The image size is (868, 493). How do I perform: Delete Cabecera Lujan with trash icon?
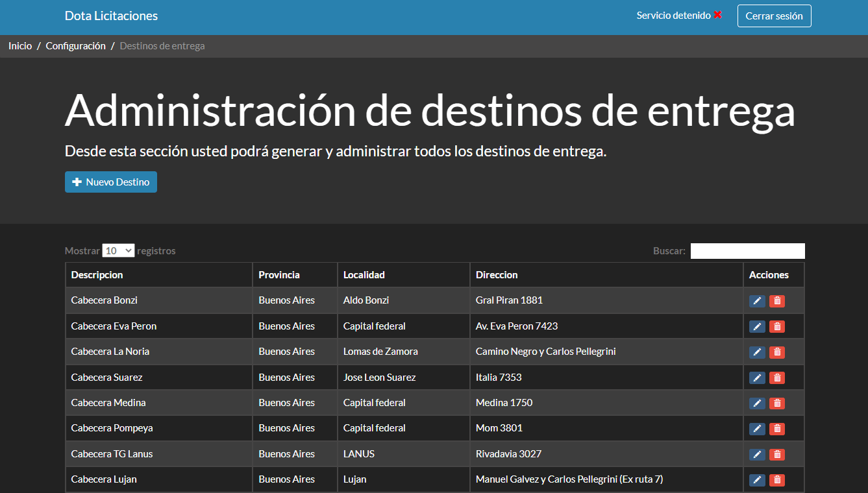point(777,480)
